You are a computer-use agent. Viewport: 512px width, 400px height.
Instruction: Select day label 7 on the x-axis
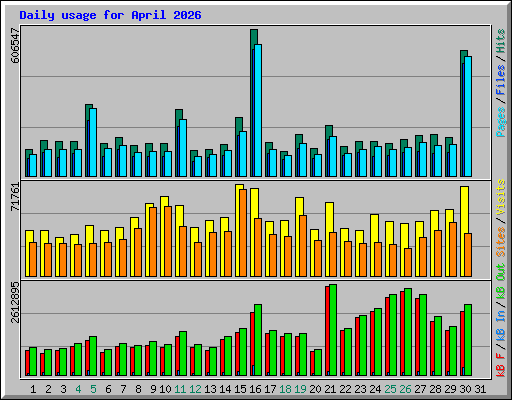coord(123,389)
